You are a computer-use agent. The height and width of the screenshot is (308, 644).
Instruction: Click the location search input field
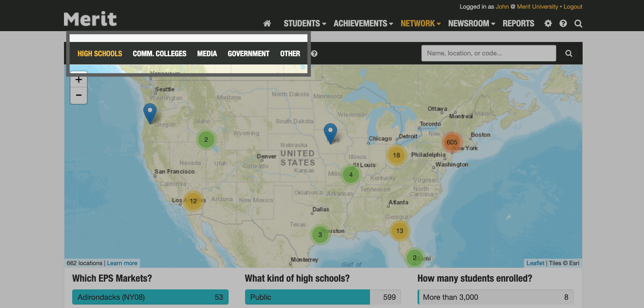pos(488,53)
